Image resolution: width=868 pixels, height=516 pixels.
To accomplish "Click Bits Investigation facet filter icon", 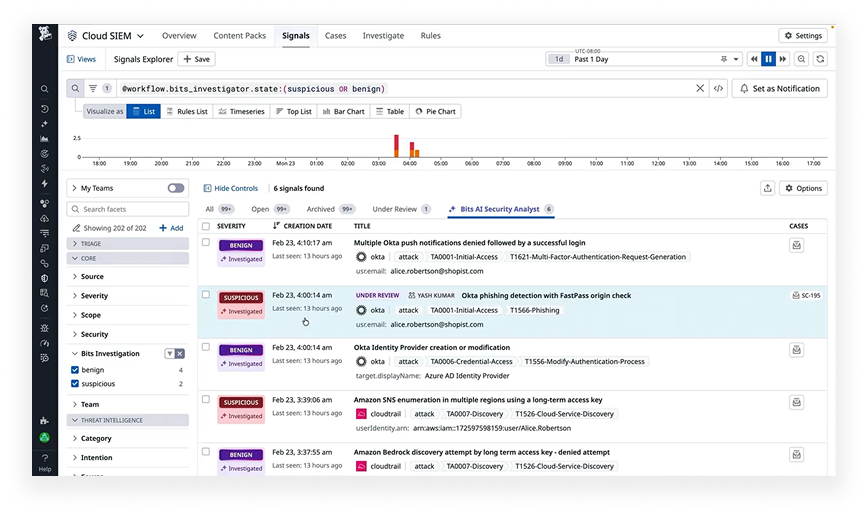I will [x=170, y=354].
